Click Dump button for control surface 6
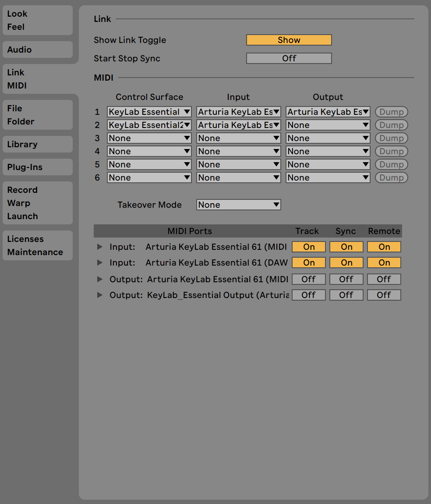431x504 pixels. [392, 178]
